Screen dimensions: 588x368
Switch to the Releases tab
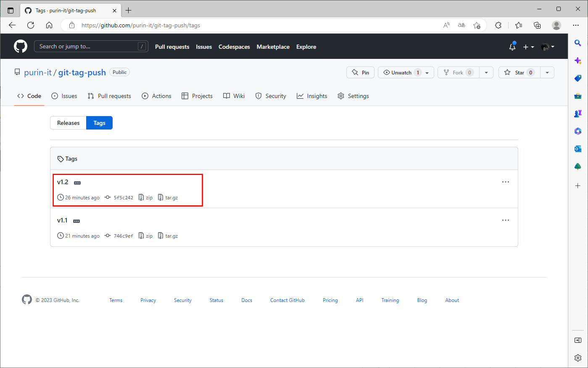68,123
